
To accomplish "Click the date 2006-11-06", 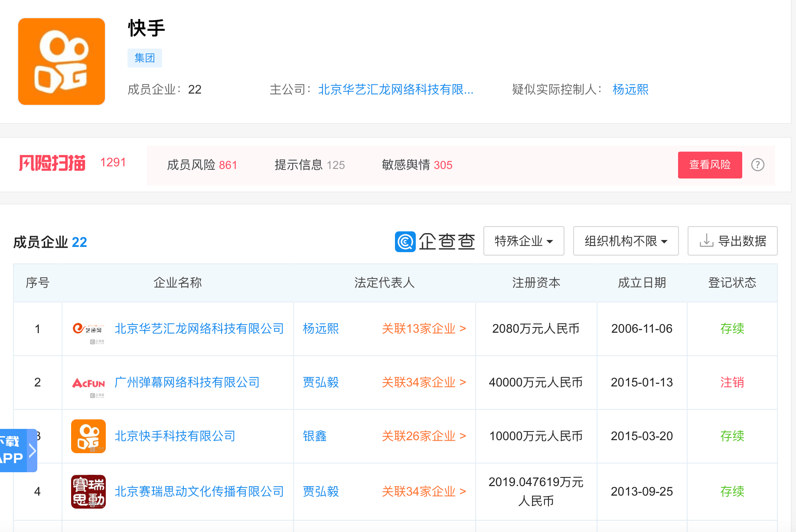I will 642,329.
